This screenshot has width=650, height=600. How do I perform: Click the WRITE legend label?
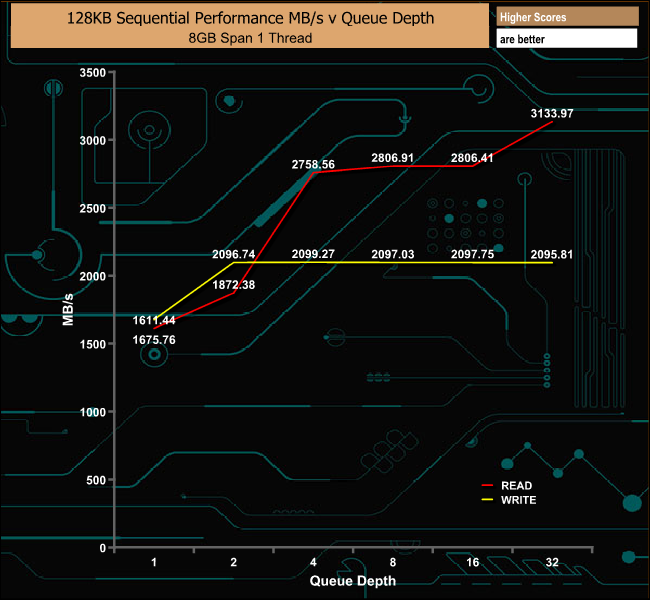[x=519, y=500]
